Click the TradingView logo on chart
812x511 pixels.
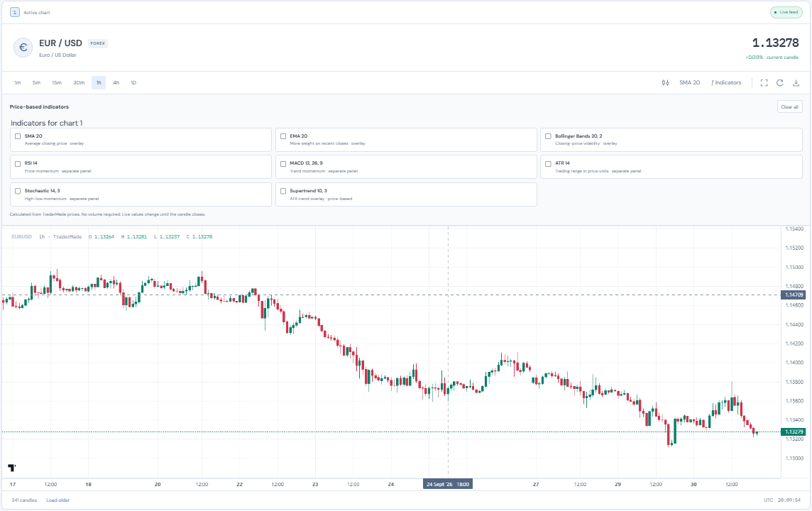click(12, 468)
